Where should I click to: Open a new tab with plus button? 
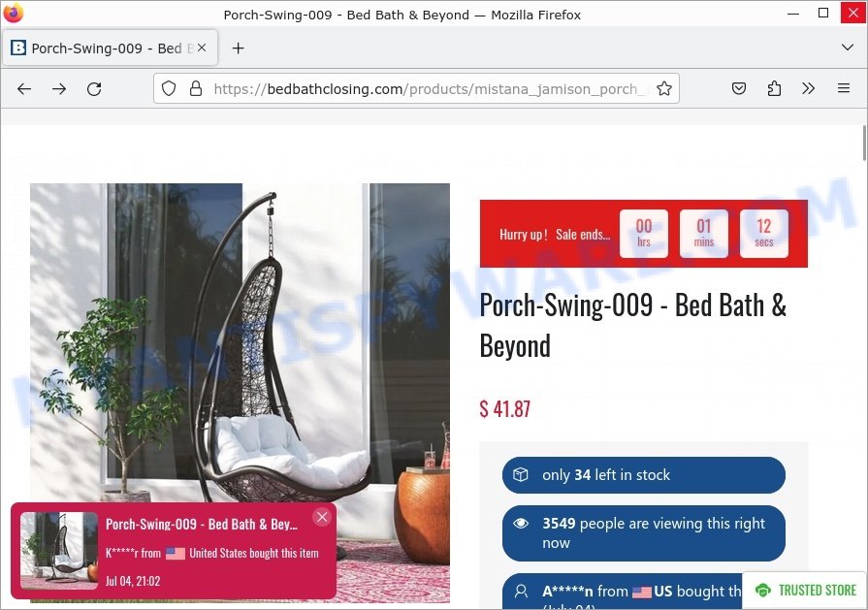point(238,48)
